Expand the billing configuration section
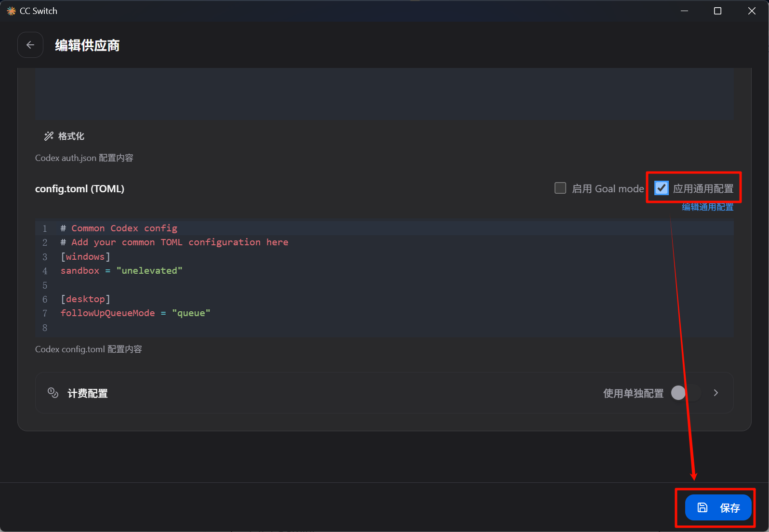The height and width of the screenshot is (532, 769). click(x=716, y=393)
